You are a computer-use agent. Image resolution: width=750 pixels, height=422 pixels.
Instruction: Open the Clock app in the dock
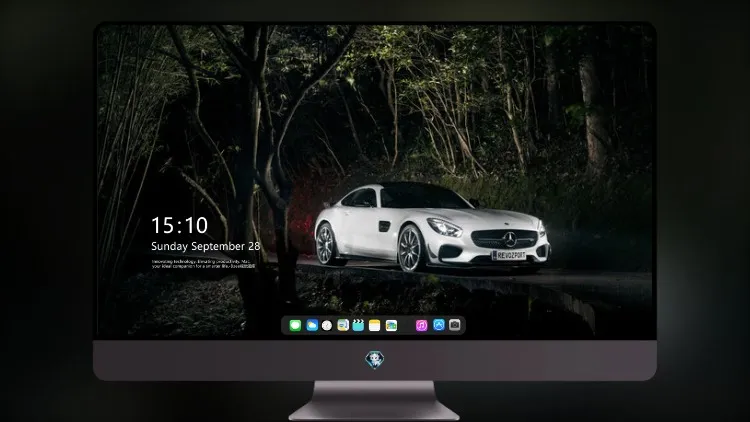pyautogui.click(x=327, y=325)
